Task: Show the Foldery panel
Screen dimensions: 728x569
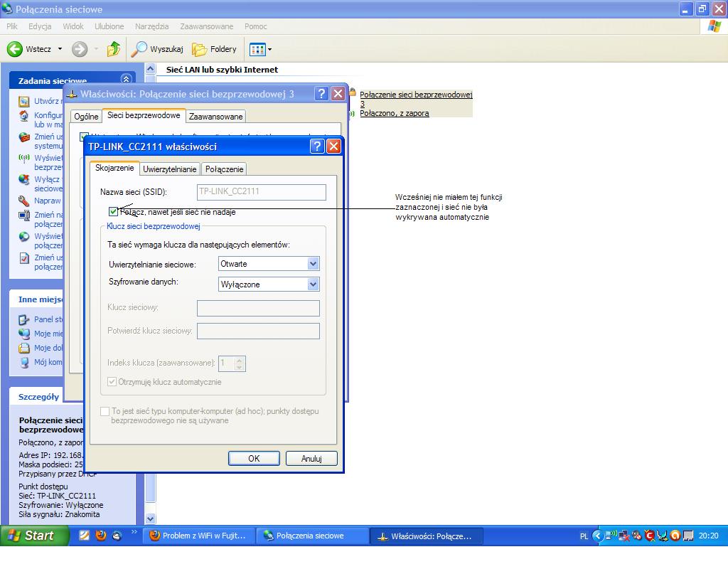Action: point(215,49)
